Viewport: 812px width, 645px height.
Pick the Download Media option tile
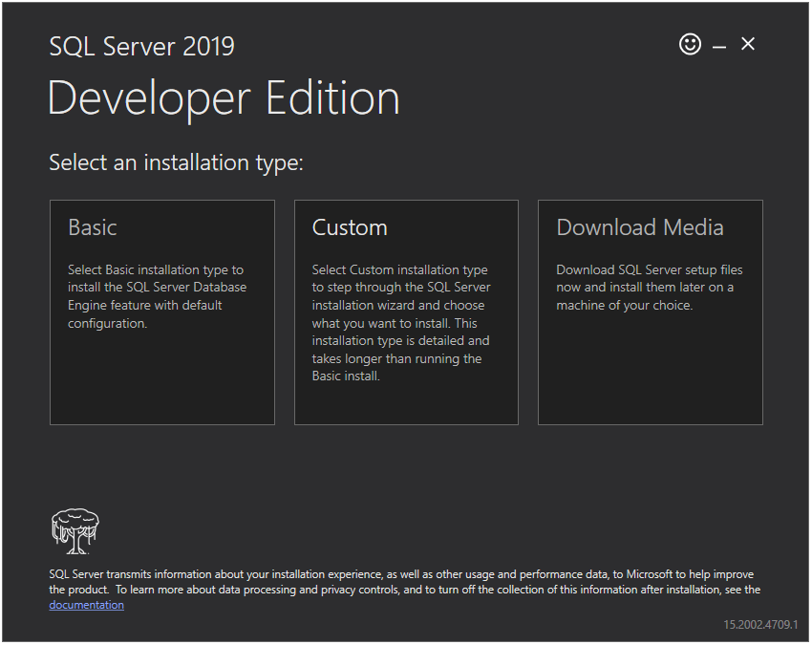click(x=651, y=312)
